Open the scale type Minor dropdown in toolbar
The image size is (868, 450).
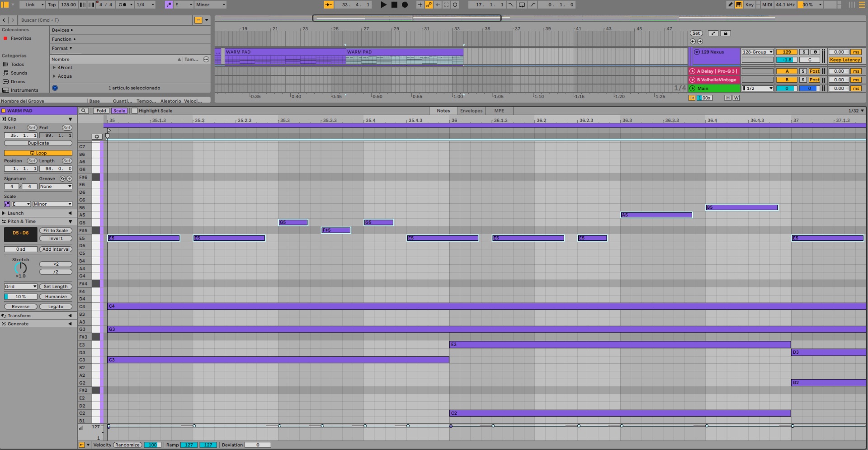tap(210, 5)
